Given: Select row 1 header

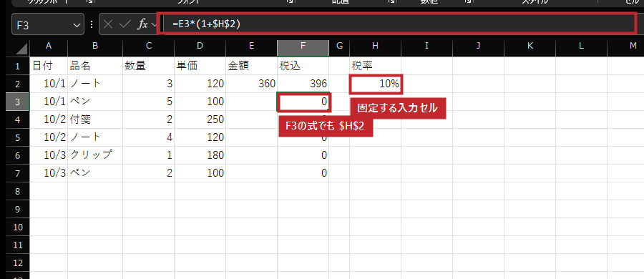Looking at the screenshot, I should pyautogui.click(x=17, y=66).
